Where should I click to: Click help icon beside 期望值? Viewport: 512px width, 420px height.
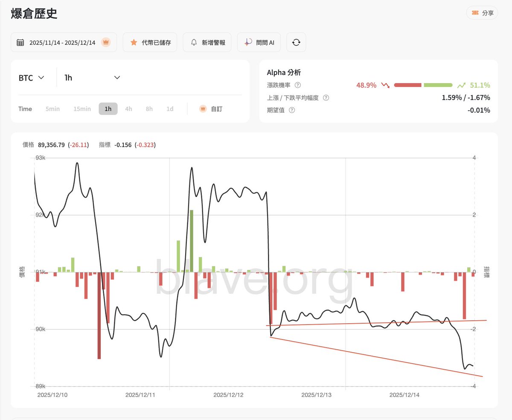[x=292, y=110]
